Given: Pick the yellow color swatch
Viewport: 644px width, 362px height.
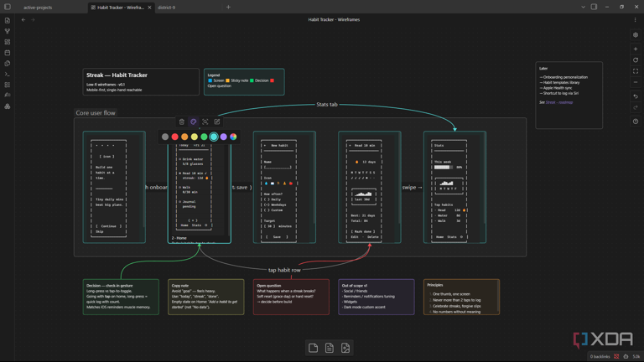Looking at the screenshot, I should tap(195, 137).
